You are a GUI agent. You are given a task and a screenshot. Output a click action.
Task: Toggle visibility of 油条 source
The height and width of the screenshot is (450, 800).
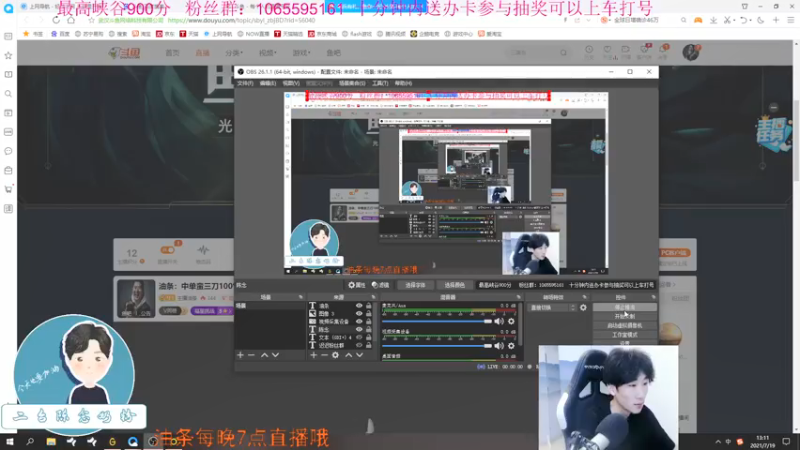[359, 306]
